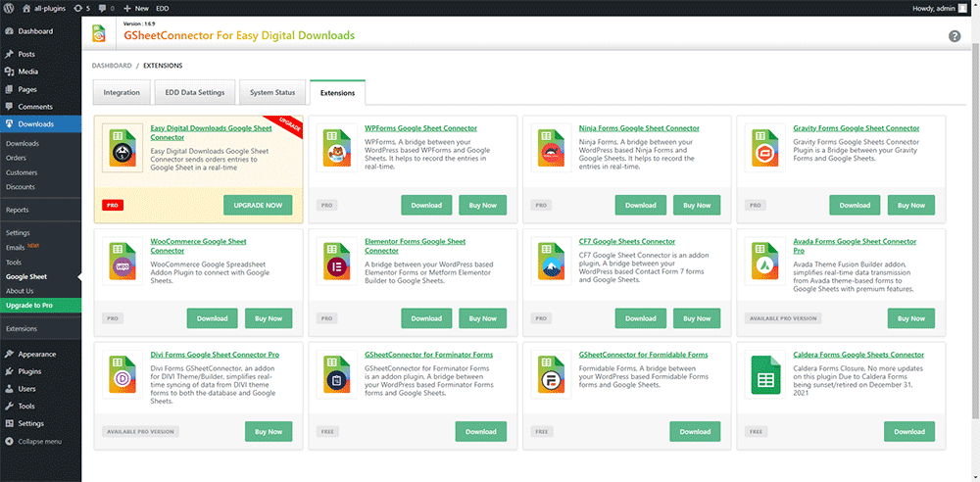Viewport: 980px width, 482px height.
Task: Click the Elementor Forms connector icon
Action: [336, 262]
